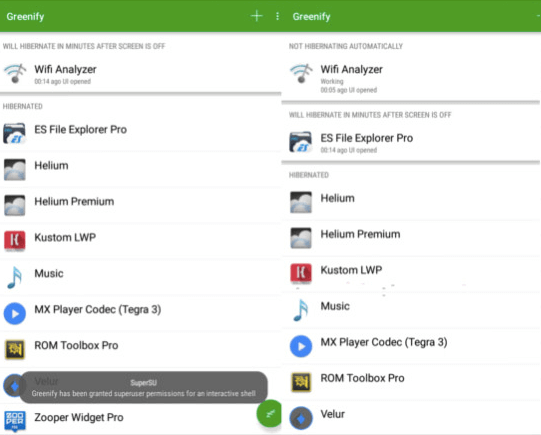Screen dimensions: 541x435
Task: Click right Greenify title in header
Action: (x=312, y=17)
